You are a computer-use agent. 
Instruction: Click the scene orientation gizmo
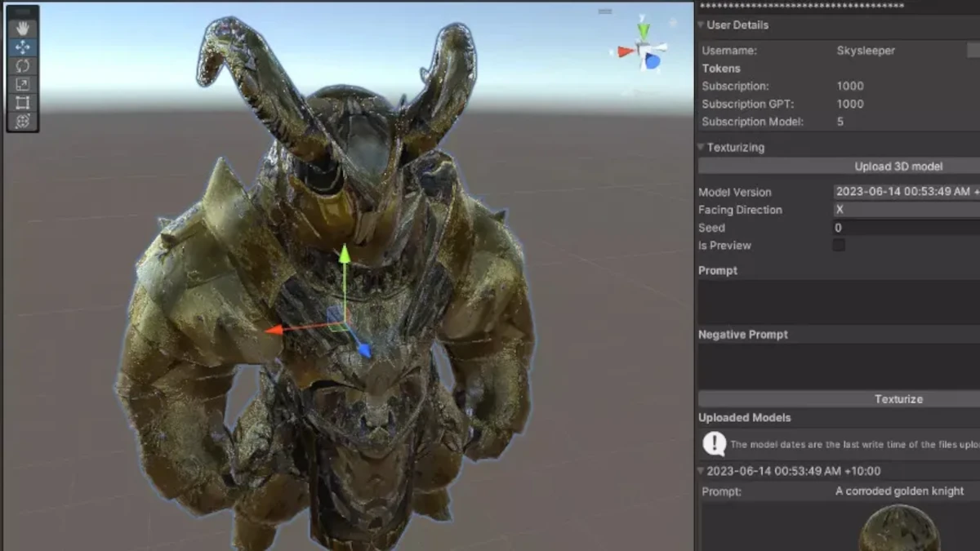coord(644,49)
